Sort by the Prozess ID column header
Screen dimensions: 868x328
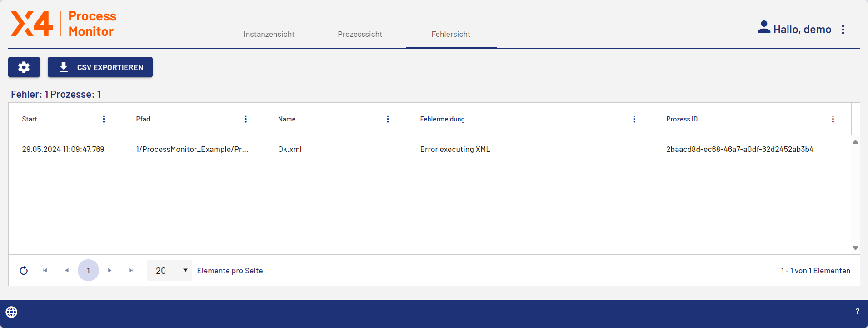pyautogui.click(x=682, y=119)
